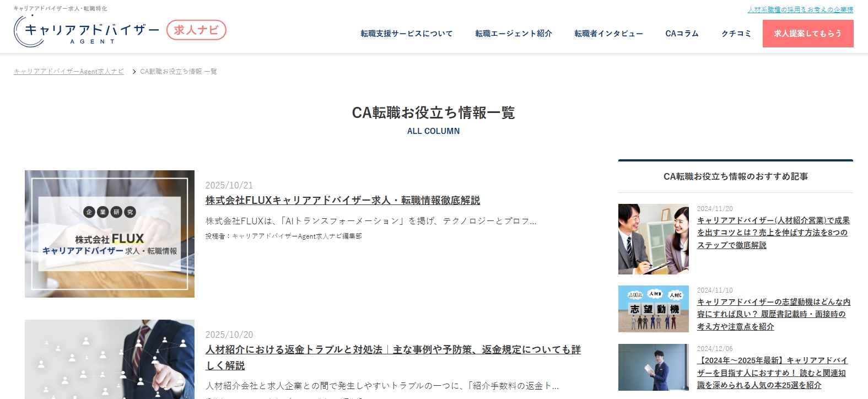Open the 株式会社FLUX article thumbnail image

click(110, 234)
